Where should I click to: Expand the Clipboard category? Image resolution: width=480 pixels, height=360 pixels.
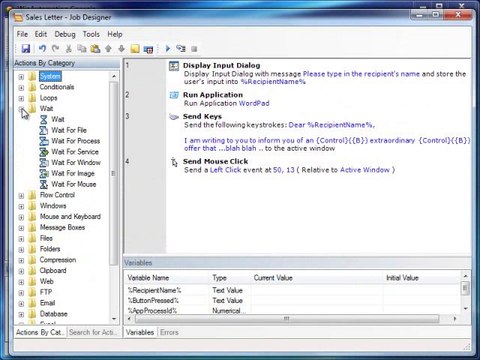point(21,271)
